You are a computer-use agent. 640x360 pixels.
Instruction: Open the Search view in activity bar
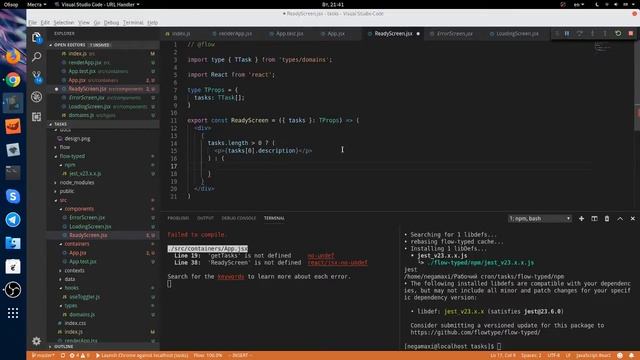(x=36, y=57)
